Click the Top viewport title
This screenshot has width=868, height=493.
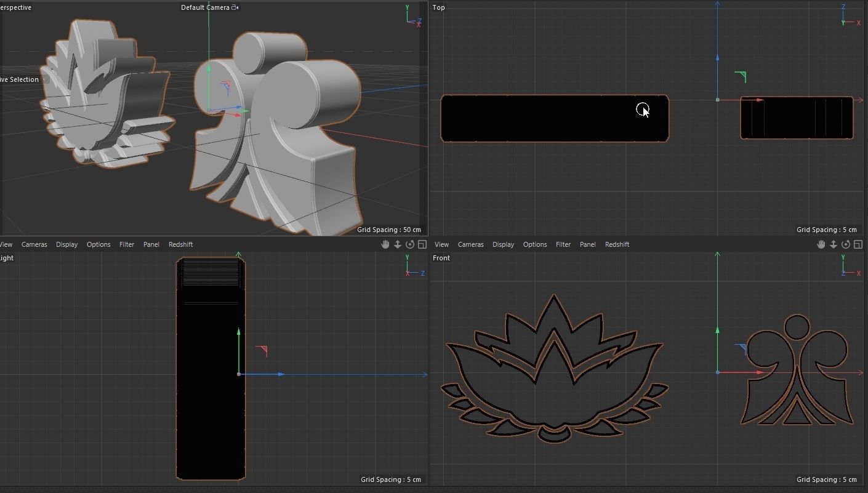click(439, 7)
